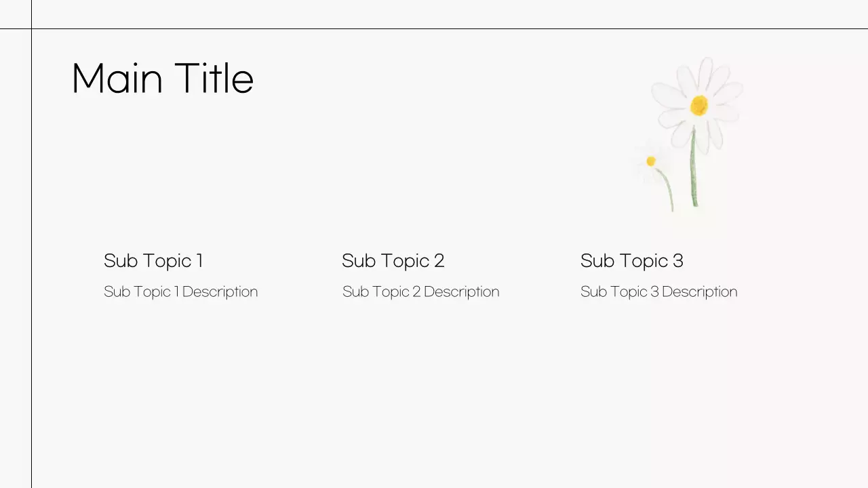Viewport: 868px width, 488px height.
Task: Click the small daisy's yellow center
Action: (x=651, y=161)
